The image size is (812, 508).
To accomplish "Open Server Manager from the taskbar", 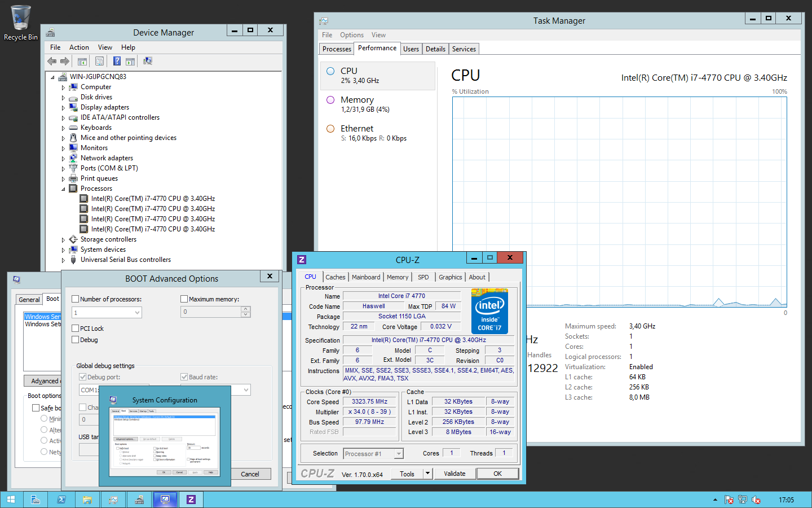I will [x=35, y=500].
